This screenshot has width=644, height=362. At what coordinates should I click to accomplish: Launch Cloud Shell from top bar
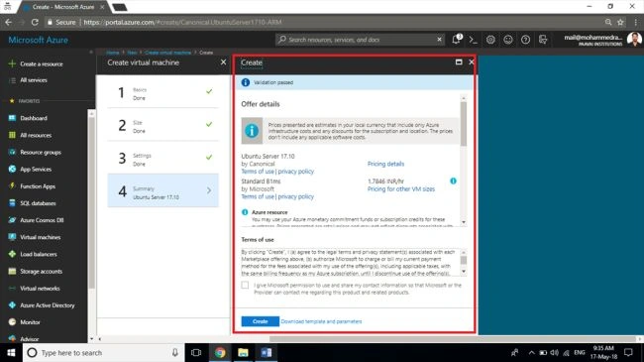[x=474, y=40]
